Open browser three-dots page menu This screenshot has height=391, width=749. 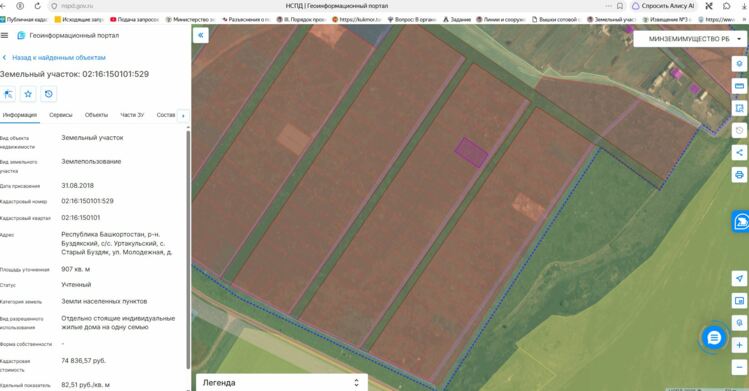(608, 6)
